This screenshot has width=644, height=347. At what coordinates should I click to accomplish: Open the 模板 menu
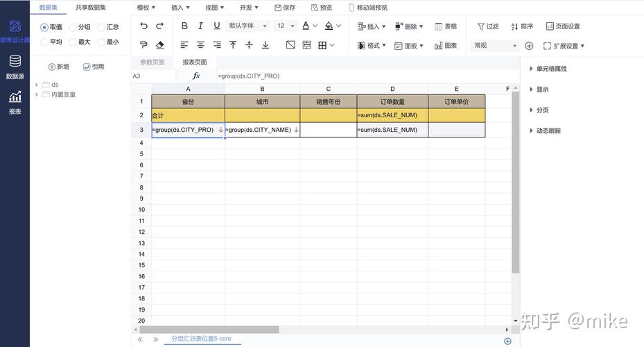(x=146, y=8)
